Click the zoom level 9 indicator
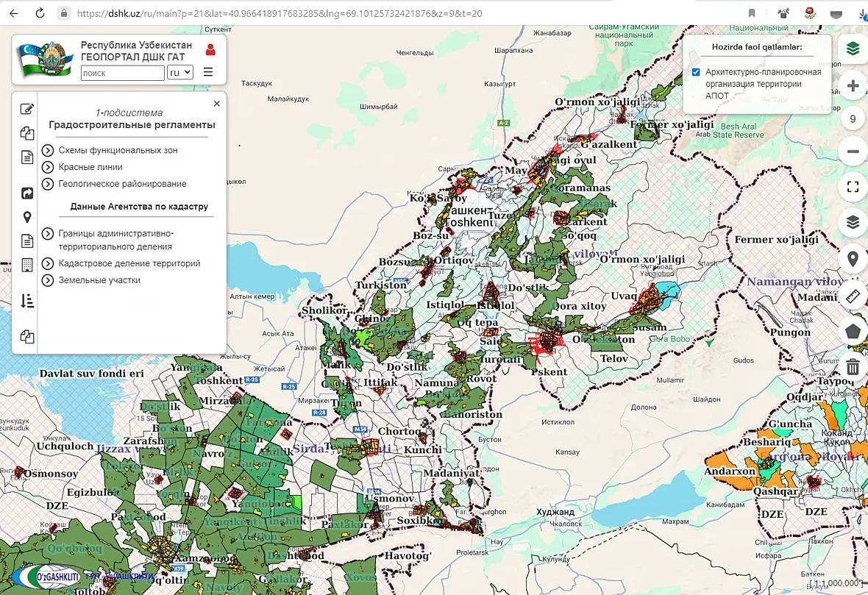Screen dimensions: 868x595 [853, 118]
